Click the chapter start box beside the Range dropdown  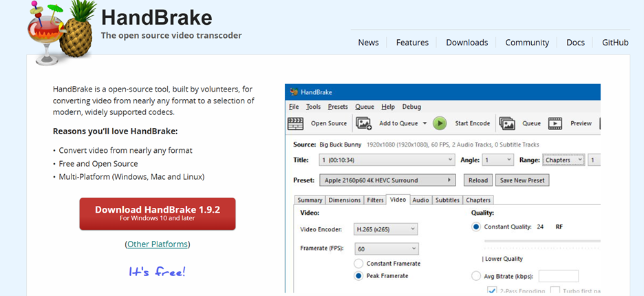pos(594,160)
